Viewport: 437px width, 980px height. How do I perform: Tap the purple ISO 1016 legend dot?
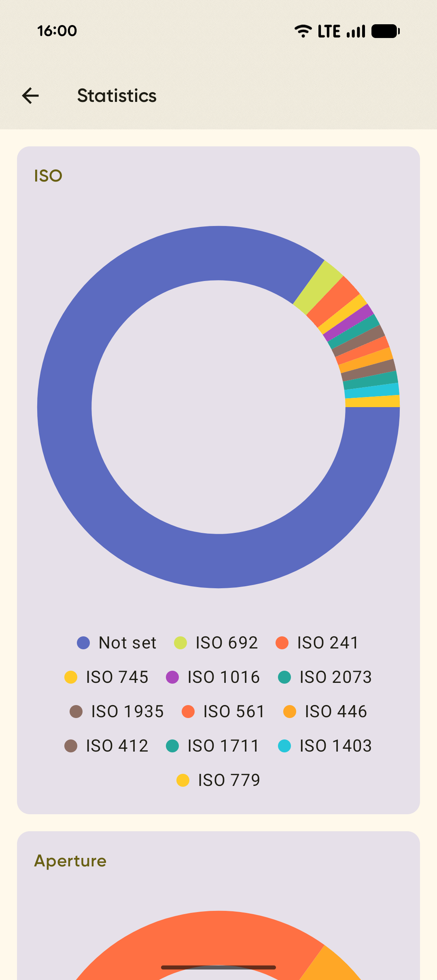coord(172,677)
